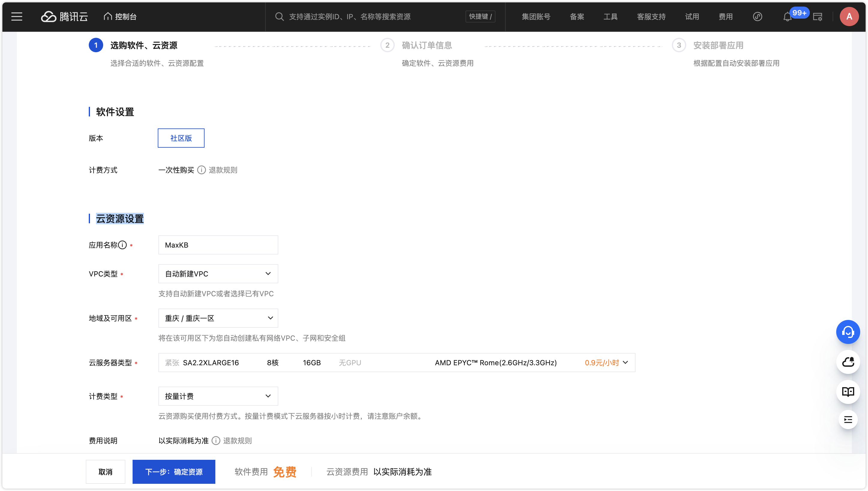The image size is (868, 491).
Task: Open the 费用 menu in top bar
Action: click(726, 17)
